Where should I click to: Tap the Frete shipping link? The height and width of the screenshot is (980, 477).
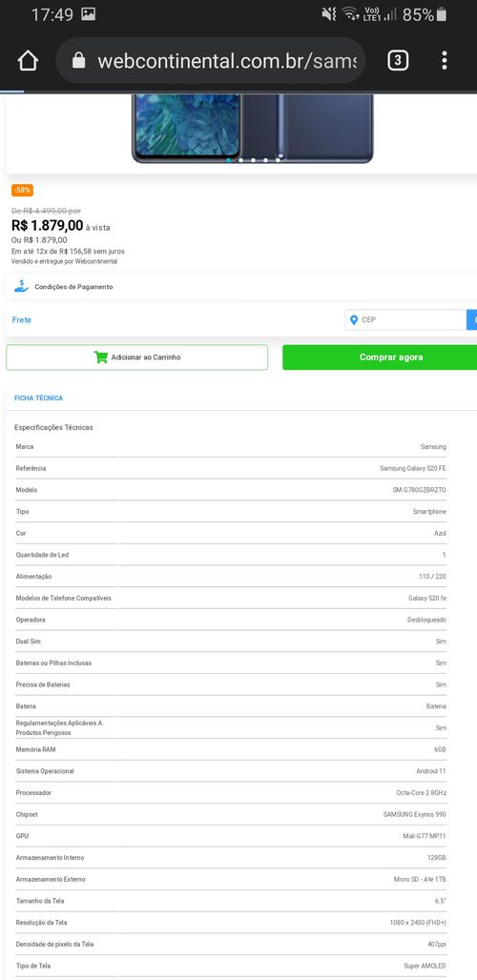coord(21,320)
